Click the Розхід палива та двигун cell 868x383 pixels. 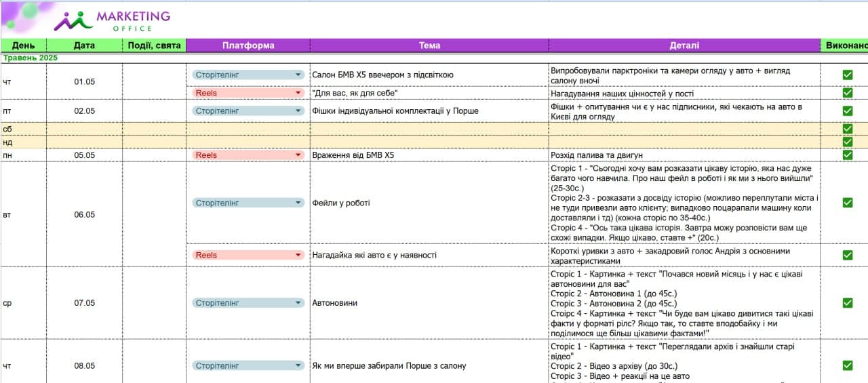pos(684,155)
